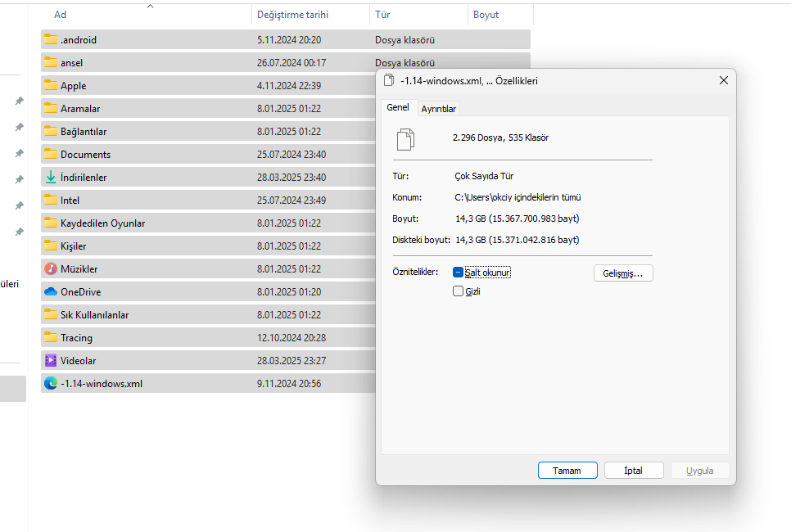The height and width of the screenshot is (532, 791).
Task: Select the Kaydedilen Oyunlar folder name
Action: coord(103,223)
